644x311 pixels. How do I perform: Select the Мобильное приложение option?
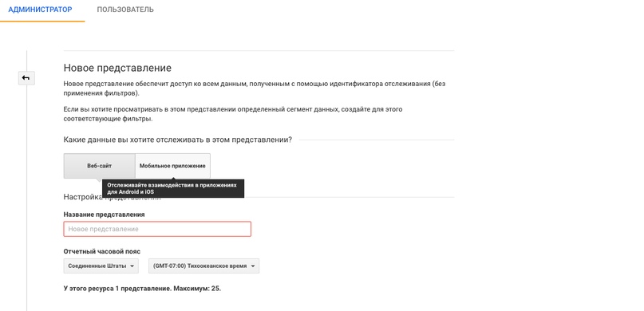coord(172,166)
